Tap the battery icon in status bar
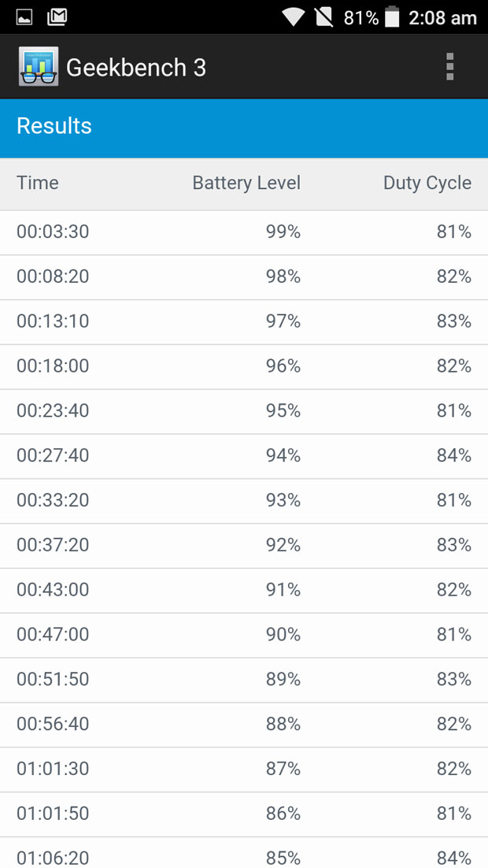The width and height of the screenshot is (488, 868). coord(392,17)
